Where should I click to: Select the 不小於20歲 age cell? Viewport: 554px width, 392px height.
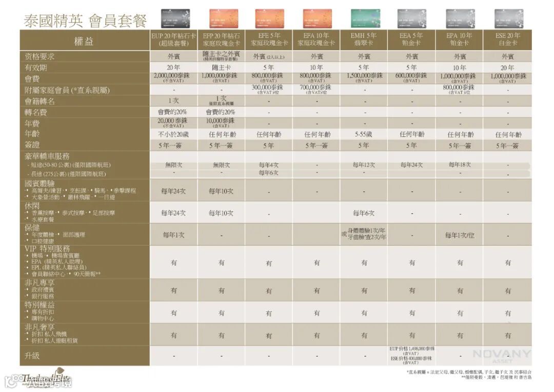point(173,134)
